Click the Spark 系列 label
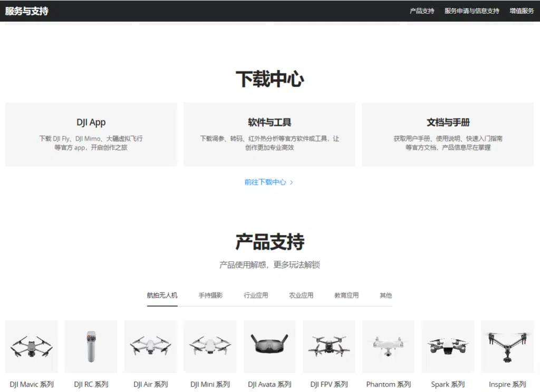The width and height of the screenshot is (540, 392). click(x=448, y=384)
